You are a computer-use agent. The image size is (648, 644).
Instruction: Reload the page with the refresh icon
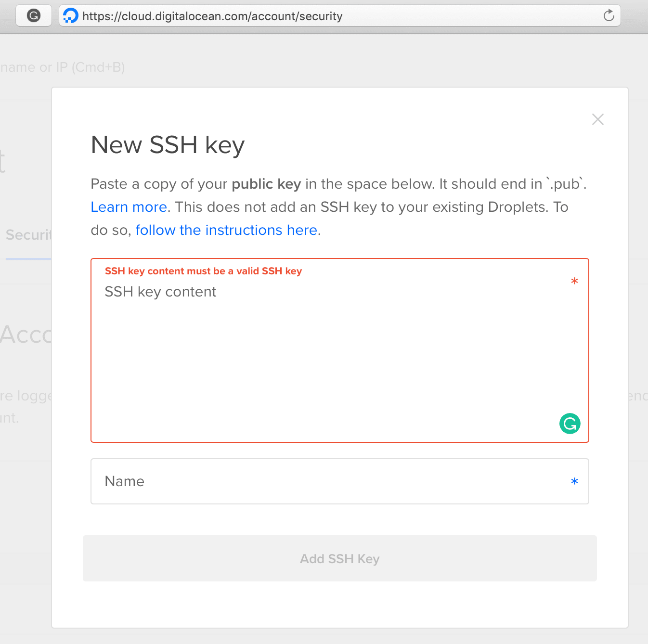[609, 15]
